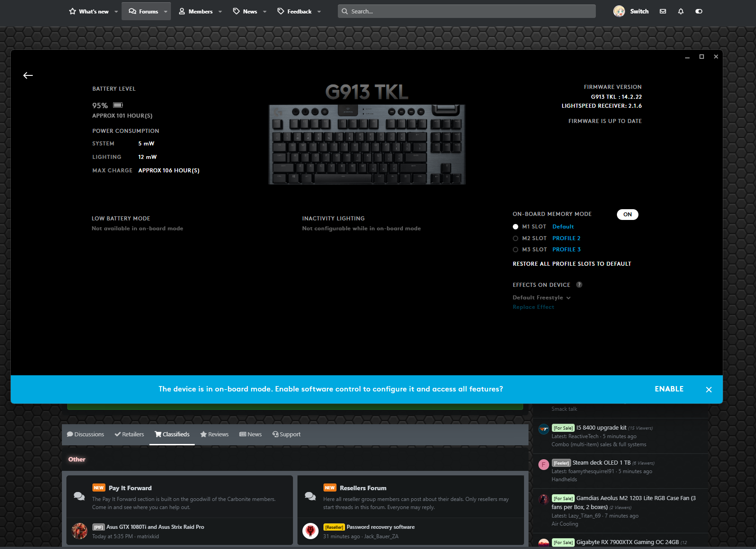Open the notifications bell icon

(681, 11)
